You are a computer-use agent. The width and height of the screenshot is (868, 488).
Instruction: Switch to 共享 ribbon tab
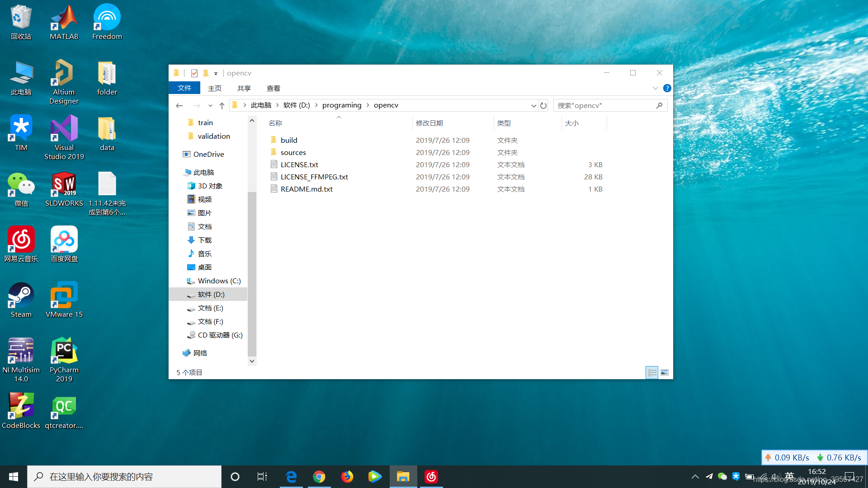click(244, 88)
